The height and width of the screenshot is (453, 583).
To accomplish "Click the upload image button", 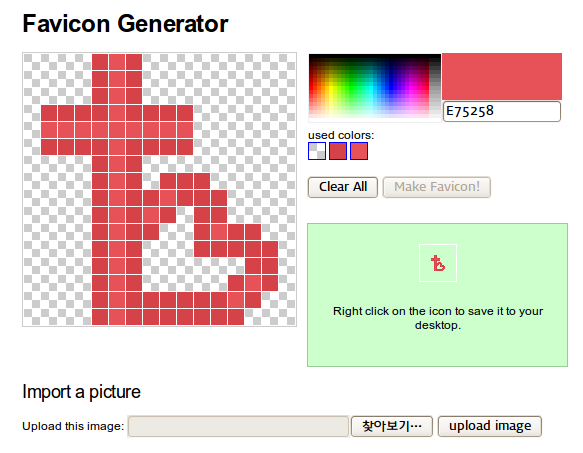I will [490, 426].
